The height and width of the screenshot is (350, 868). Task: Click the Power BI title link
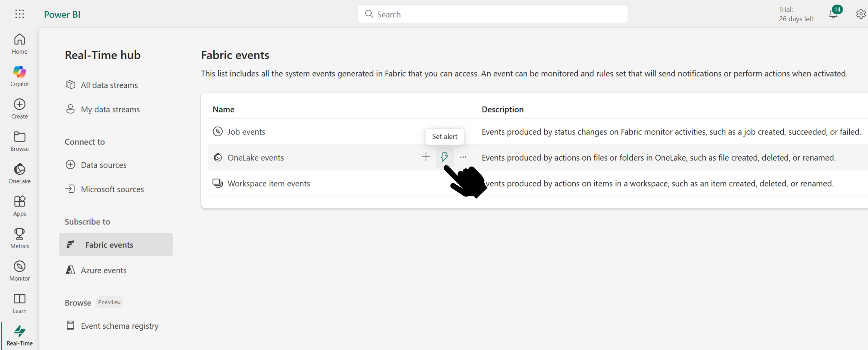click(62, 15)
